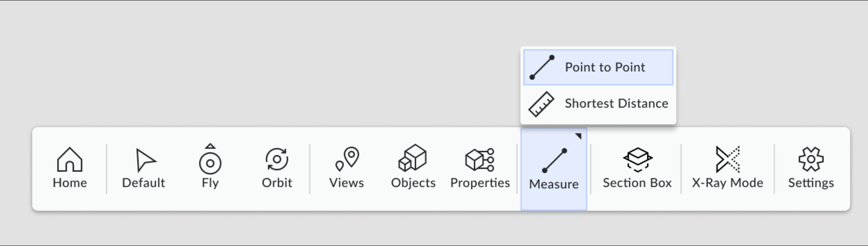
Task: Click the line icon beside Point to Point
Action: click(542, 68)
